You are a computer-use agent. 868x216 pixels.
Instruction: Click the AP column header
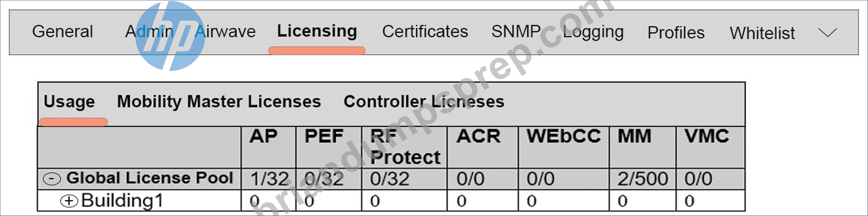tap(263, 137)
